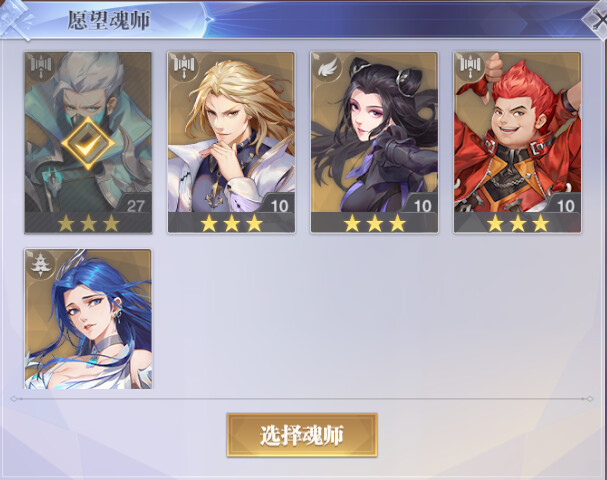Click the three-star rating under blonde card
Image resolution: width=607 pixels, height=480 pixels.
click(231, 223)
